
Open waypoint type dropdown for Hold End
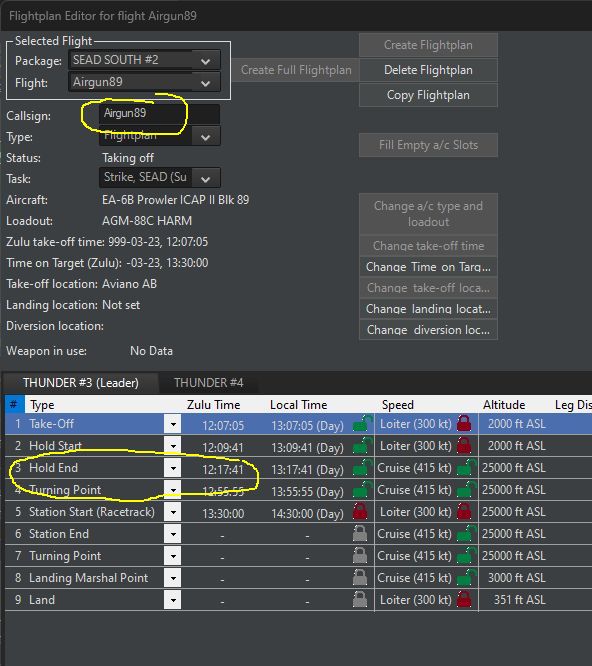coord(173,468)
